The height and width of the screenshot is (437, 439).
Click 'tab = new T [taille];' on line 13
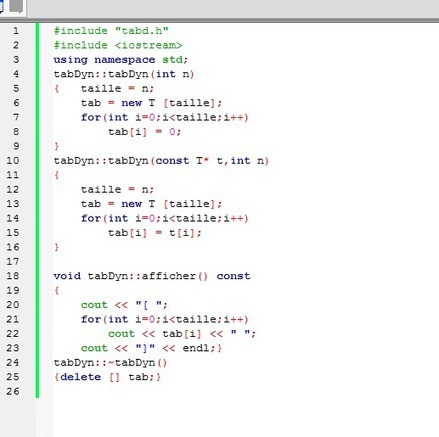coord(151,204)
